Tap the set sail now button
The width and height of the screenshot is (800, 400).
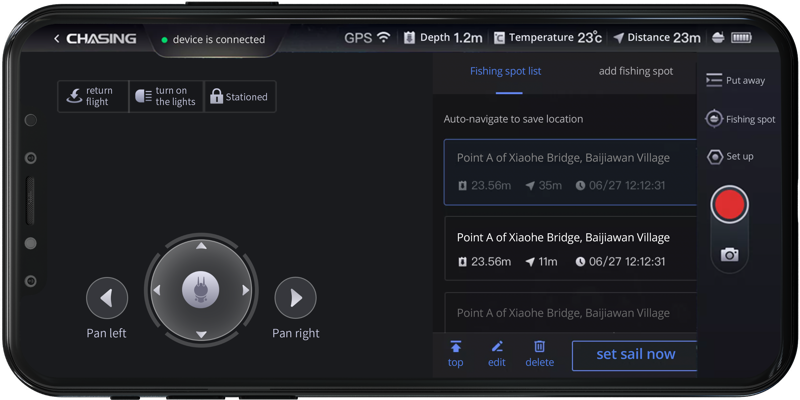coord(635,356)
